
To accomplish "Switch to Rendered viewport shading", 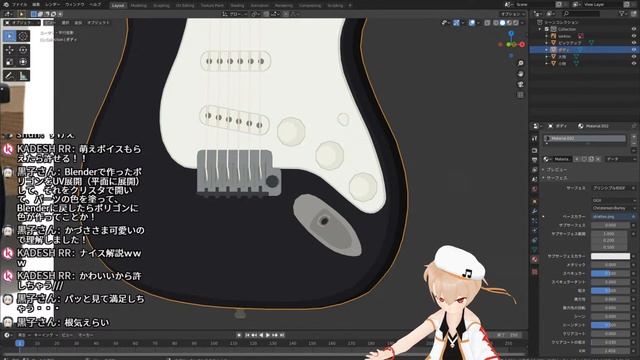I will (516, 23).
